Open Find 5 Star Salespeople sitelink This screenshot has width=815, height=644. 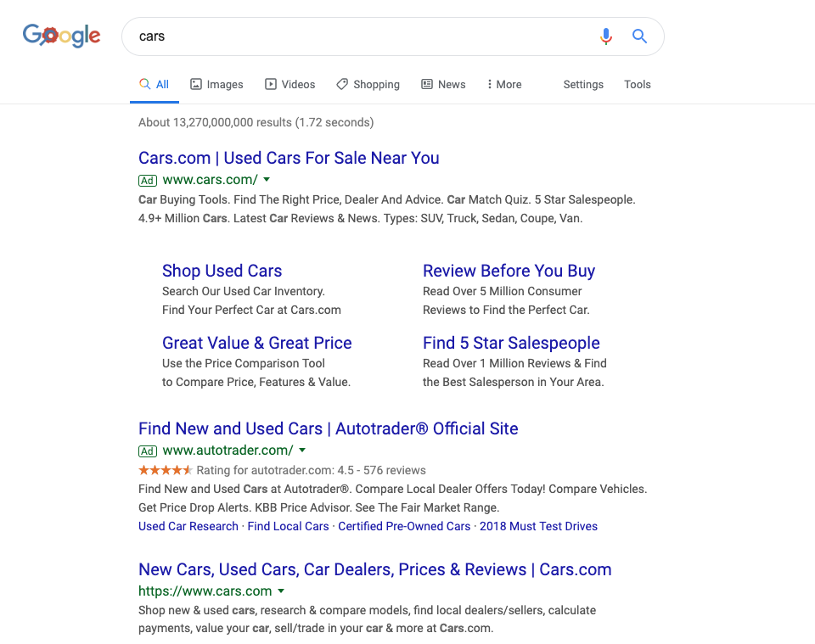coord(511,343)
